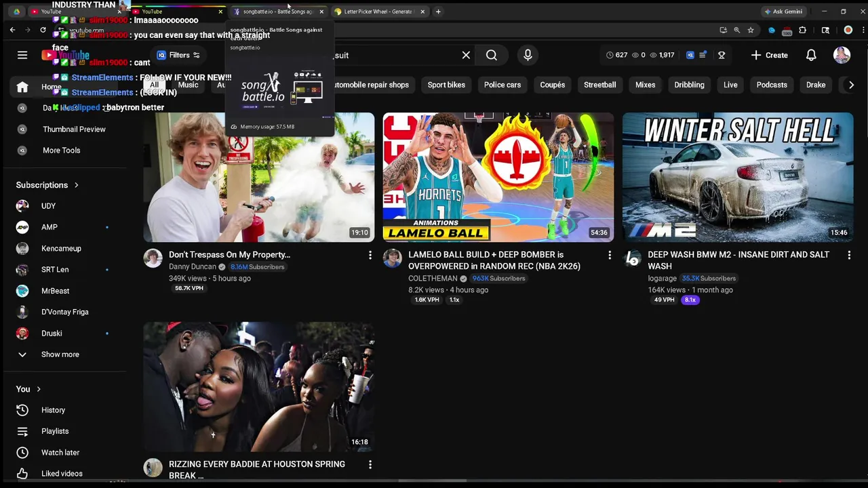
Task: Open options for Don't Trespass video
Action: click(x=370, y=255)
